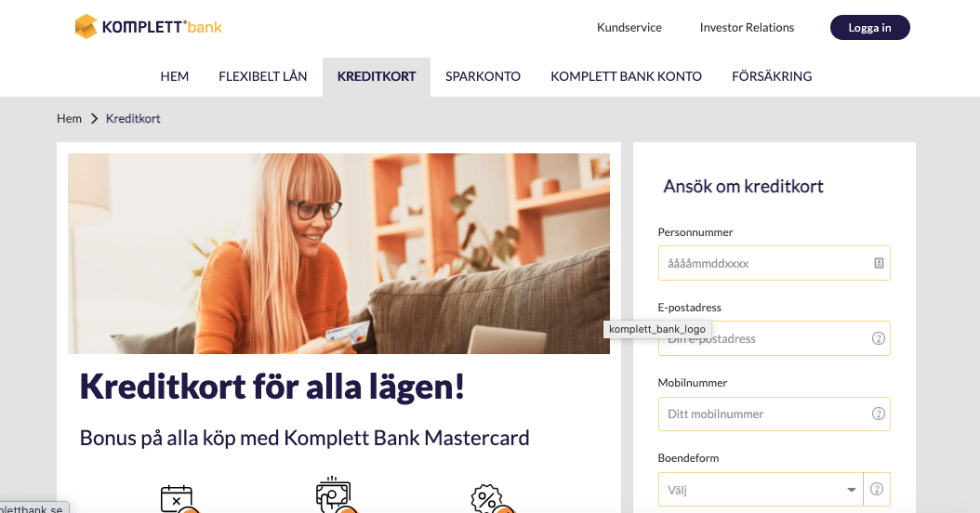The height and width of the screenshot is (513, 980).
Task: Select the Försäkring menu item
Action: (x=772, y=76)
